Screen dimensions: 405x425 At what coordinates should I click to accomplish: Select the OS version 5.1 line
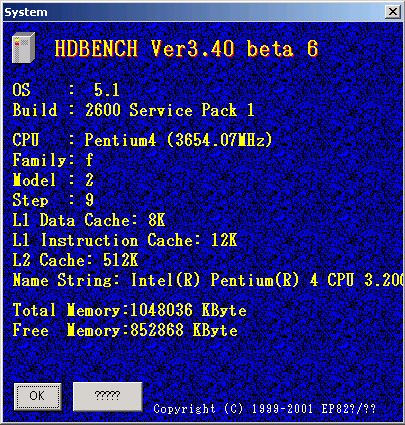coord(66,90)
